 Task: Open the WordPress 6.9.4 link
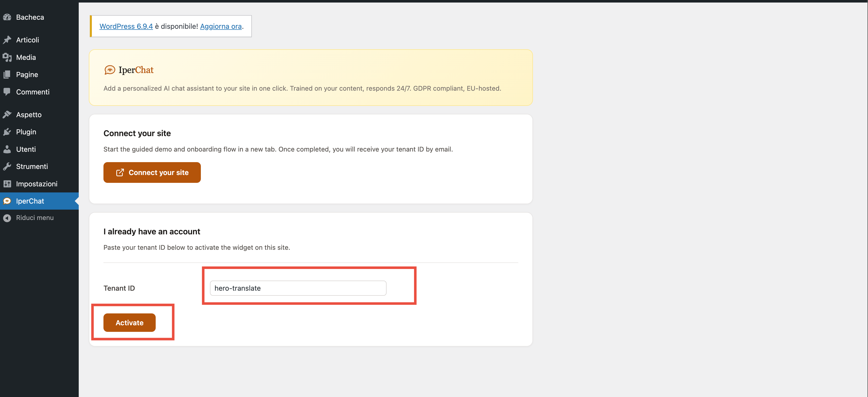[x=126, y=26]
